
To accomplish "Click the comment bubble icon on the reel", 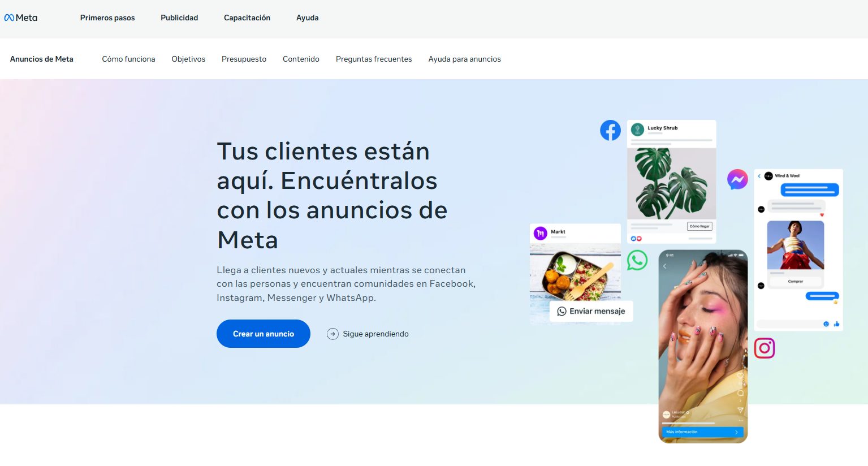I will [x=741, y=391].
